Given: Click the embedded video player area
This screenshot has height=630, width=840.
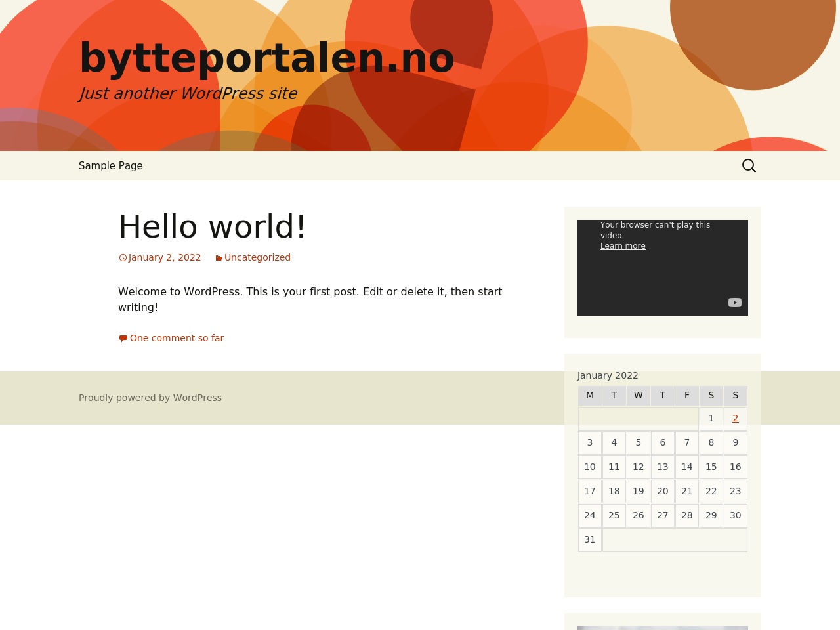Looking at the screenshot, I should [x=663, y=268].
